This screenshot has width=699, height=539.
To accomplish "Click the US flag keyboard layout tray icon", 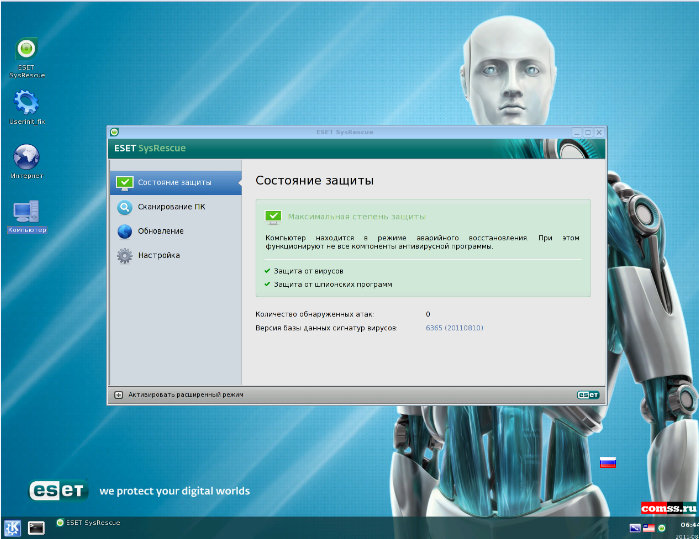I will point(649,528).
